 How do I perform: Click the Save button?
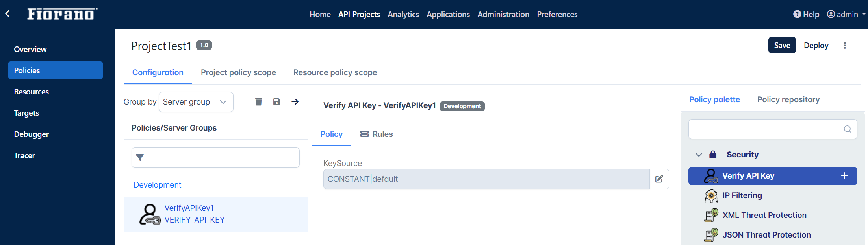click(782, 45)
